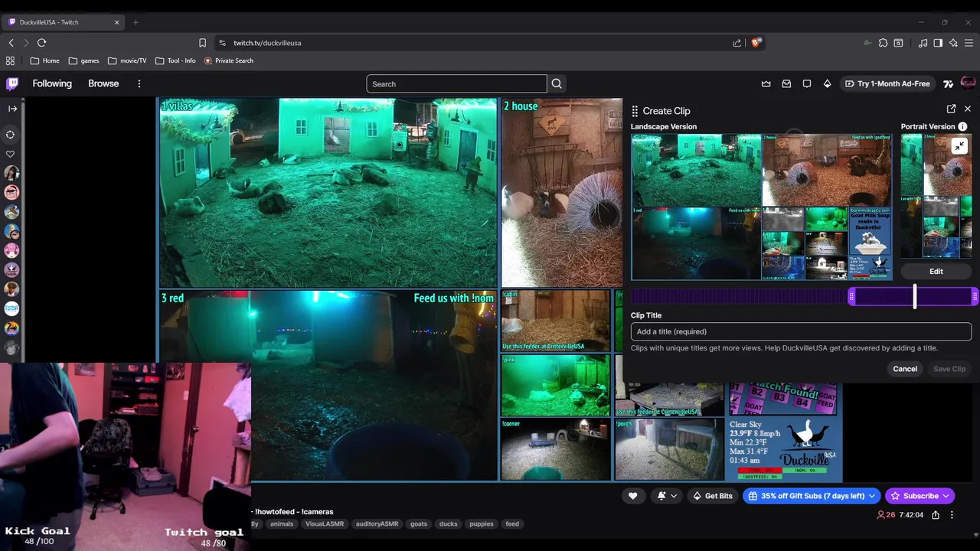
Task: Open the Twitch home logo
Action: tap(12, 84)
